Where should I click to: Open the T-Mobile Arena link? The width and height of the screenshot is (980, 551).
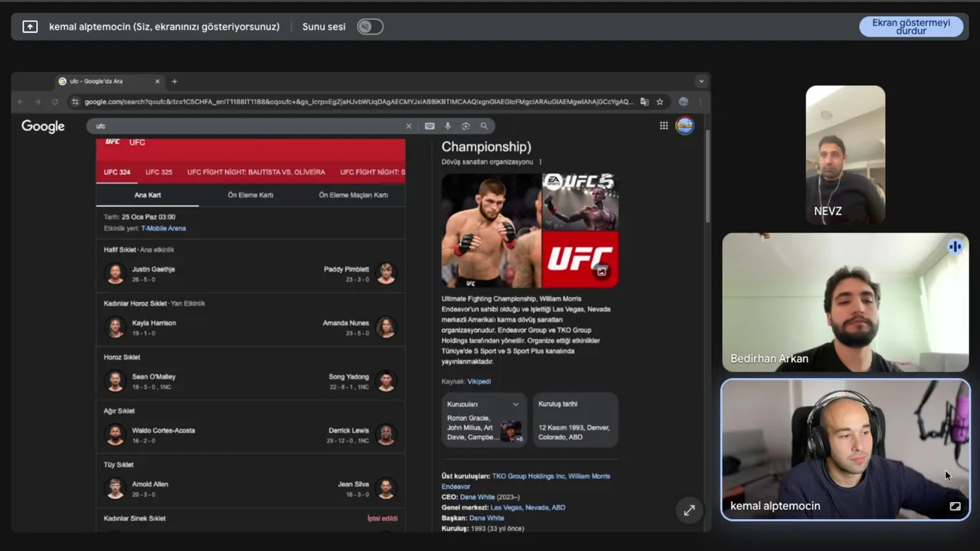[163, 228]
